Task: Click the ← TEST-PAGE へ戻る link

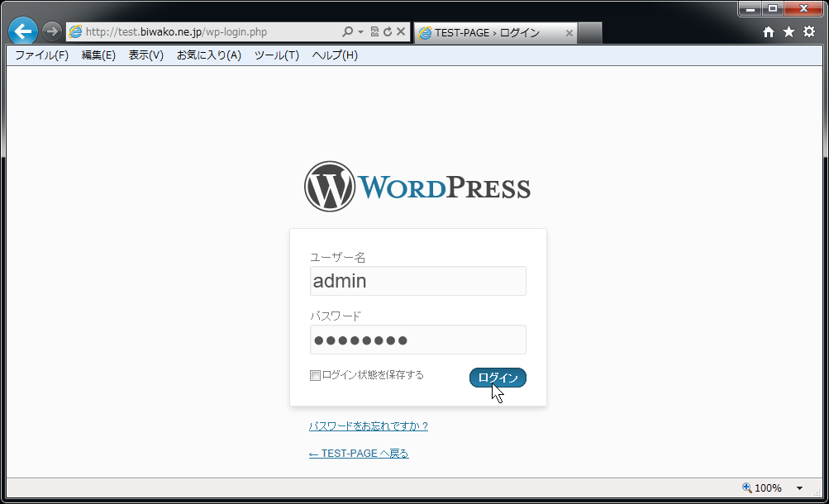Action: click(359, 454)
